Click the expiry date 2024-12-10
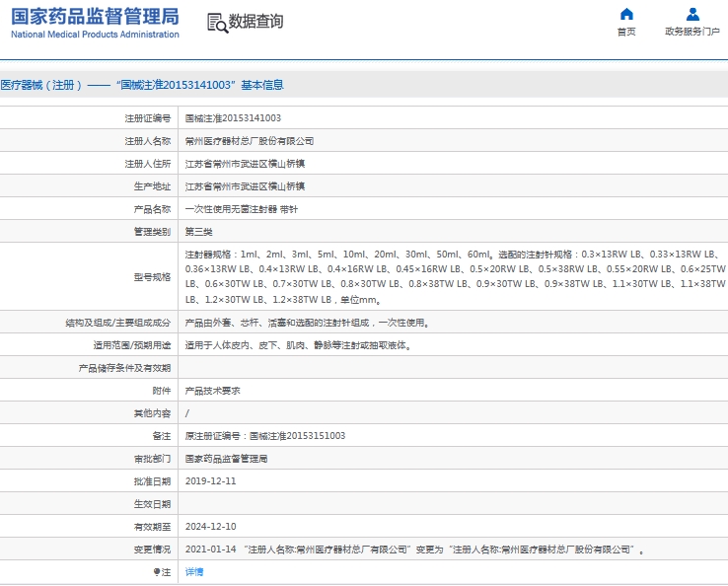 (x=211, y=527)
